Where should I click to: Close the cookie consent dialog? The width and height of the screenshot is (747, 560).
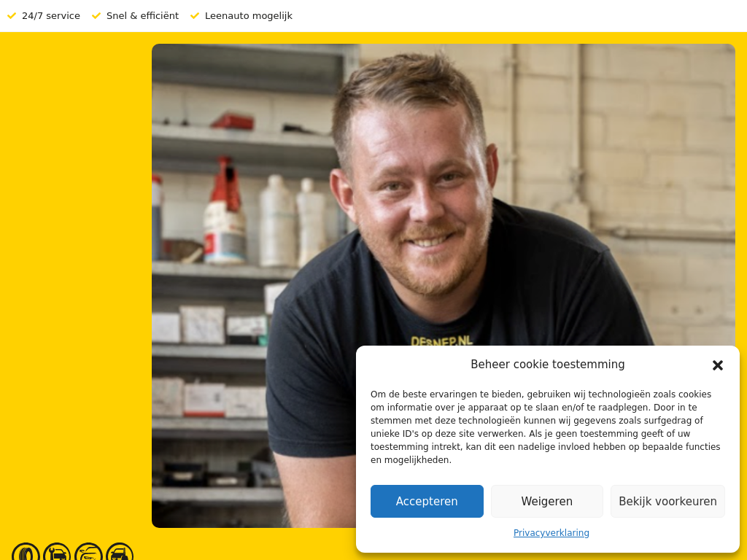point(718,365)
